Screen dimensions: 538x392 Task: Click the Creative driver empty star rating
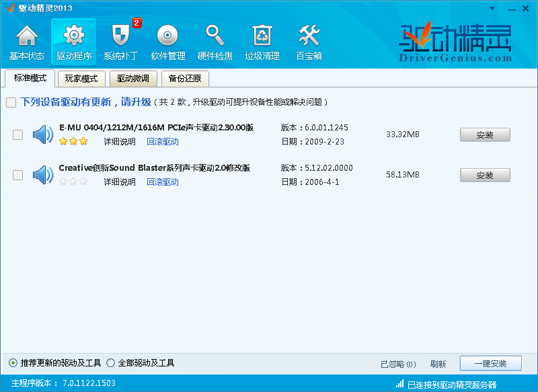coord(73,182)
